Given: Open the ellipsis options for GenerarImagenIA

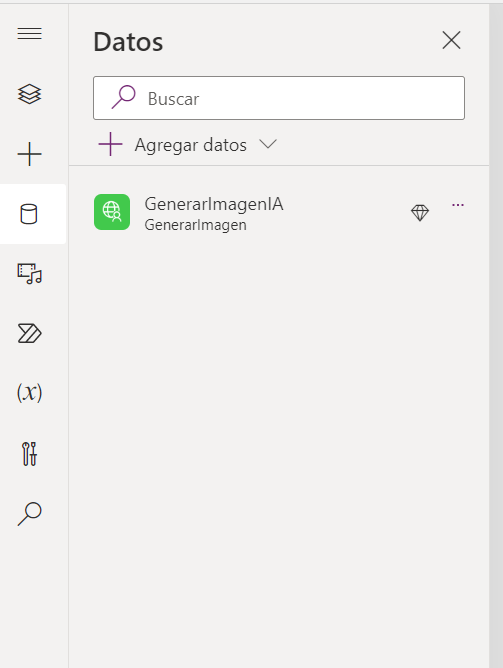Looking at the screenshot, I should [x=458, y=205].
